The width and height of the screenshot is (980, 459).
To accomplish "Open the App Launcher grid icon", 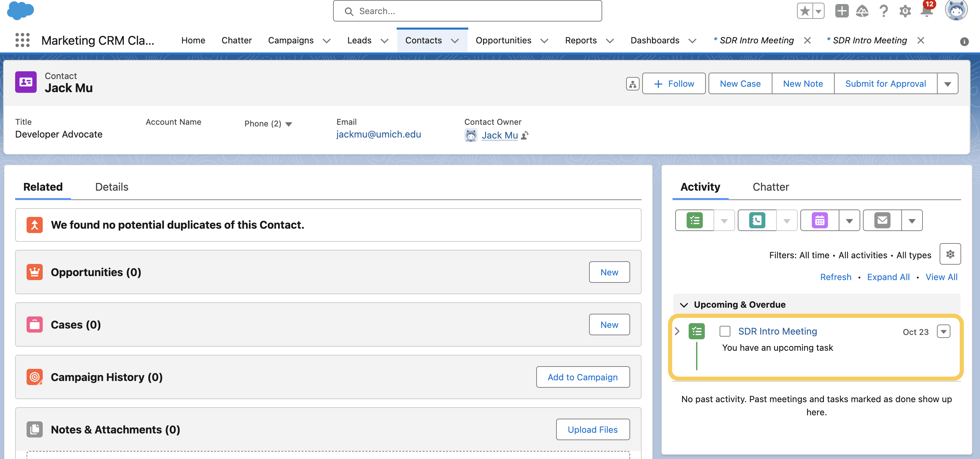I will pyautogui.click(x=23, y=40).
